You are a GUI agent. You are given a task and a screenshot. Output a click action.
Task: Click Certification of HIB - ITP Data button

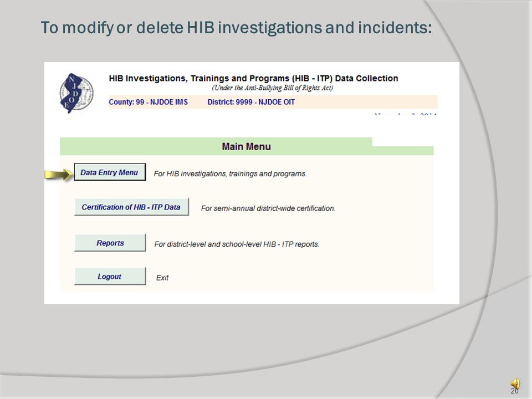pyautogui.click(x=132, y=207)
